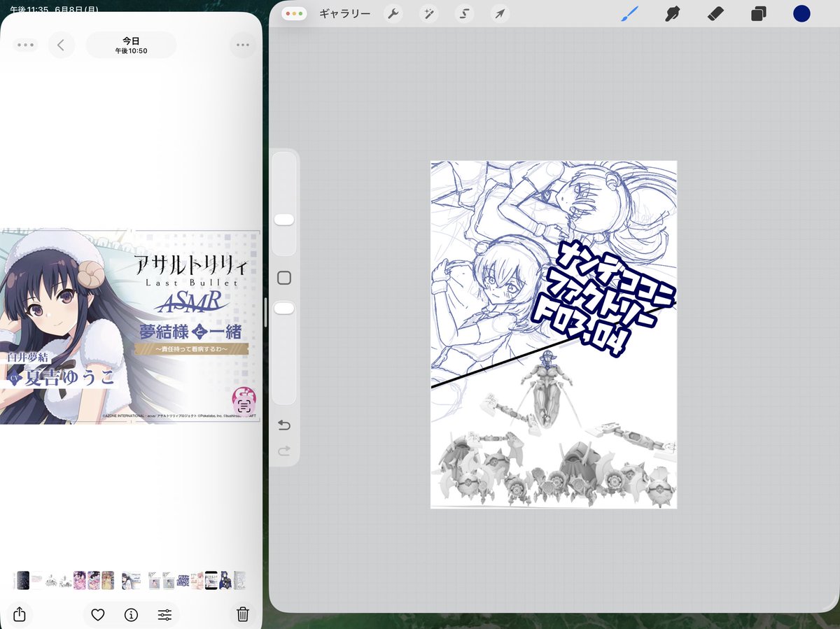Click brush opacity slider handle
This screenshot has height=629, width=840.
284,309
